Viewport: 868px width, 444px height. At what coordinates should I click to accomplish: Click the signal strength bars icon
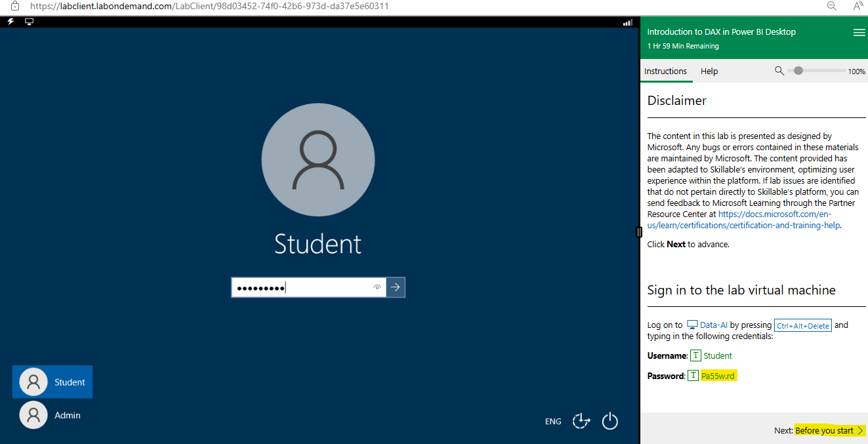coord(627,22)
